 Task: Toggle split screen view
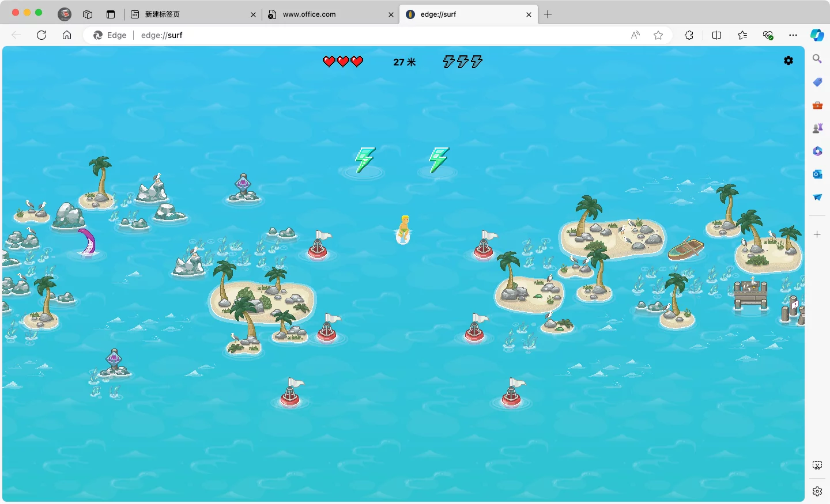pos(716,35)
